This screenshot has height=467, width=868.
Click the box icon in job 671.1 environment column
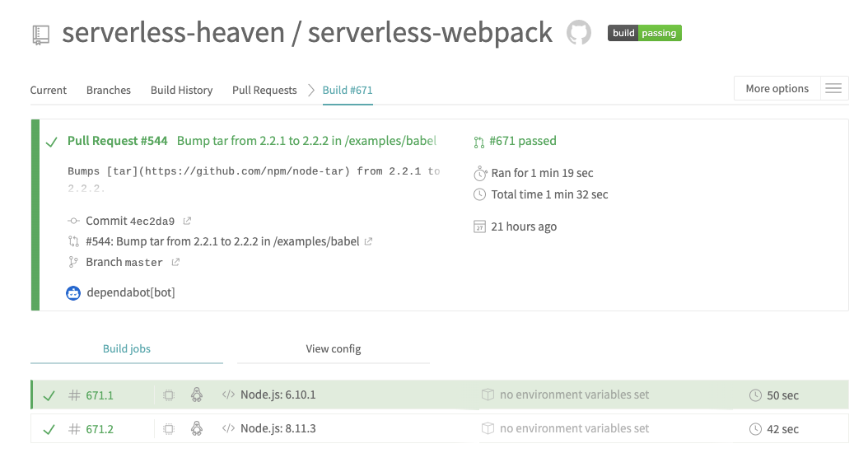488,395
